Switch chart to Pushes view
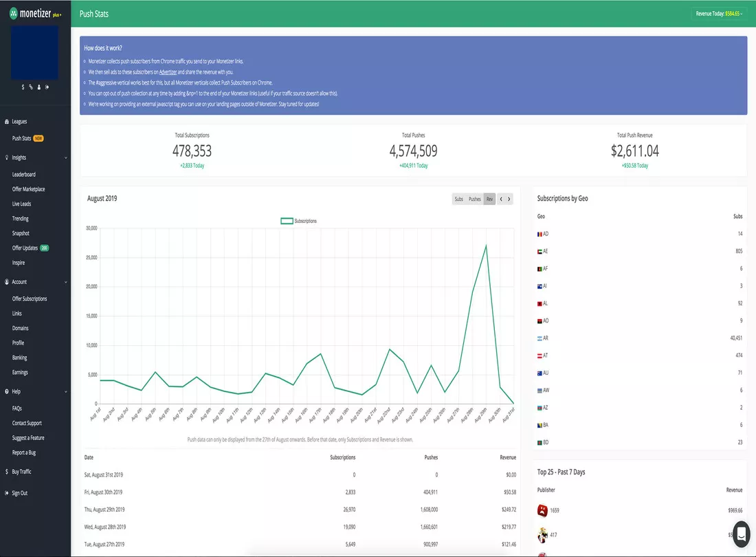Screen dimensions: 756x557 pos(474,199)
